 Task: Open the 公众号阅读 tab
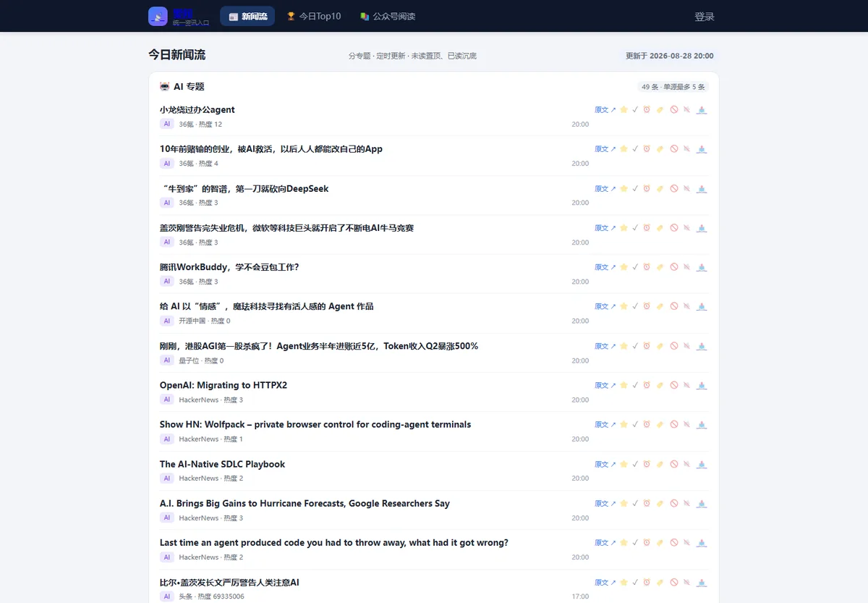pyautogui.click(x=388, y=16)
